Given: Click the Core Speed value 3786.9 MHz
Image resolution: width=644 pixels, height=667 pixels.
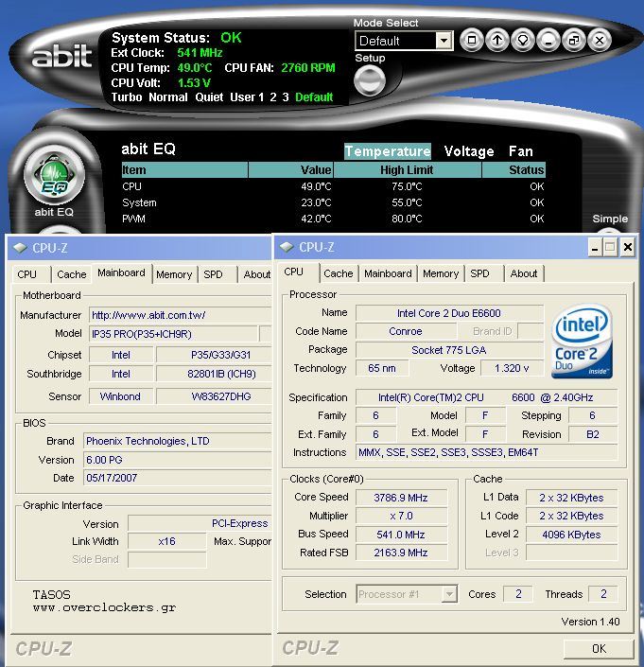Looking at the screenshot, I should 401,498.
